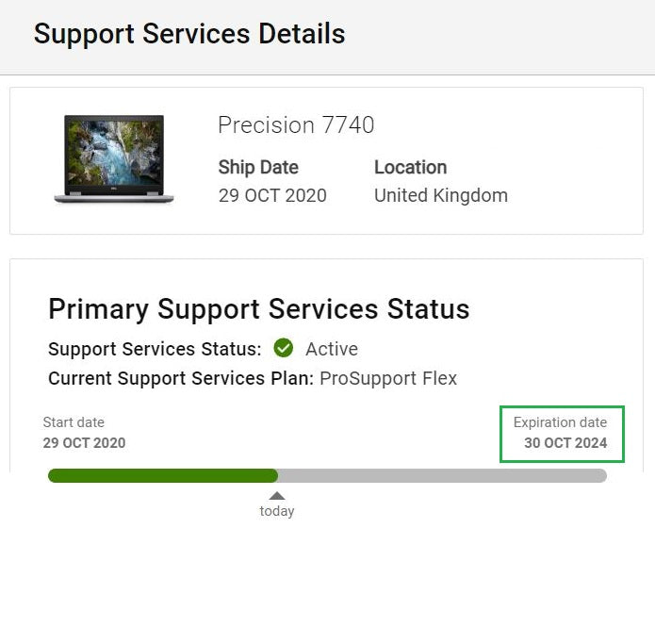Viewport: 655px width, 644px height.
Task: Click the Location label
Action: 410,167
